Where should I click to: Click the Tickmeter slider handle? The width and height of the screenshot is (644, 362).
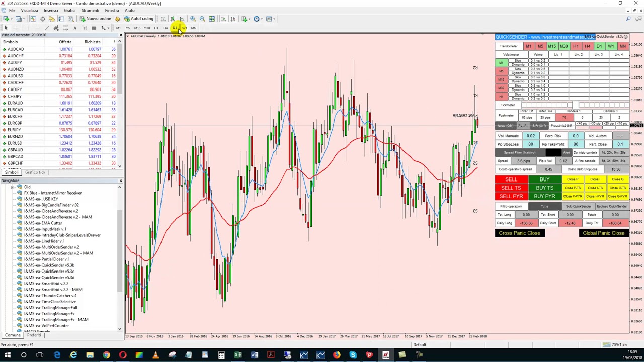click(575, 105)
